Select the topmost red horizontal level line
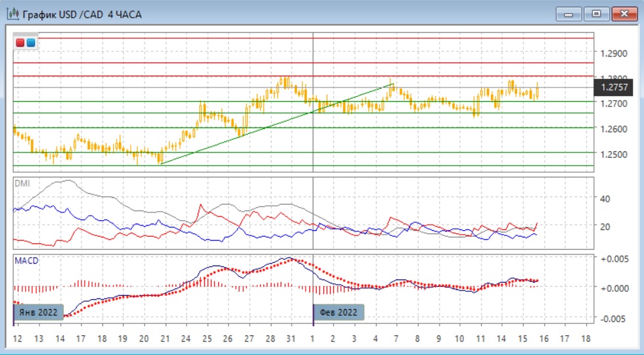The width and height of the screenshot is (644, 355). (x=302, y=38)
